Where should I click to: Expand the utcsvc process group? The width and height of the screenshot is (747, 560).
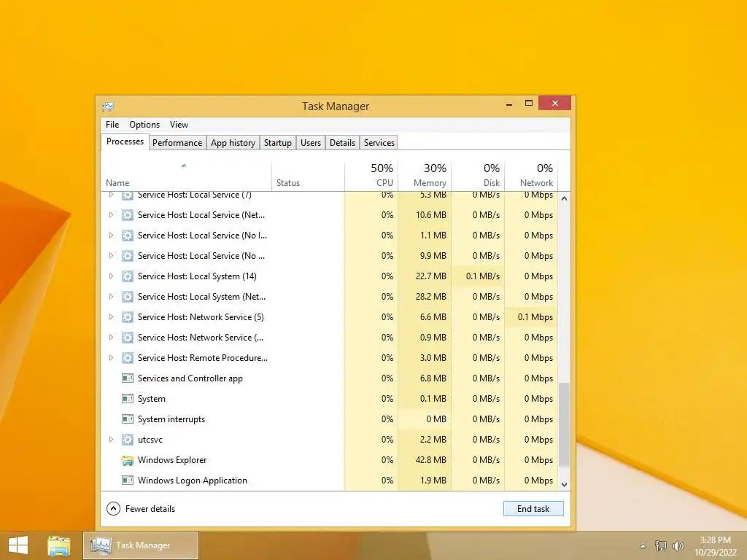click(111, 440)
